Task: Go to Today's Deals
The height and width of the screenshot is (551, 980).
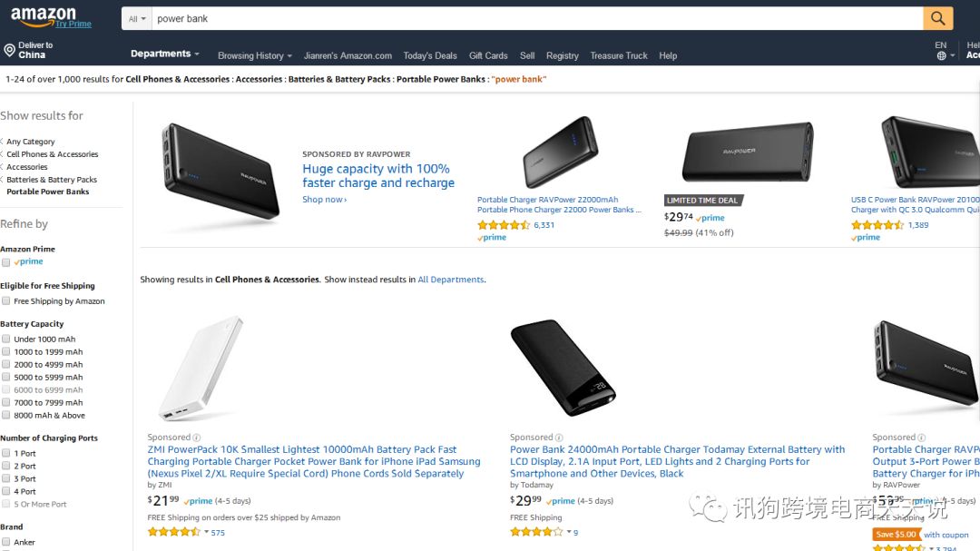Action: click(x=430, y=55)
